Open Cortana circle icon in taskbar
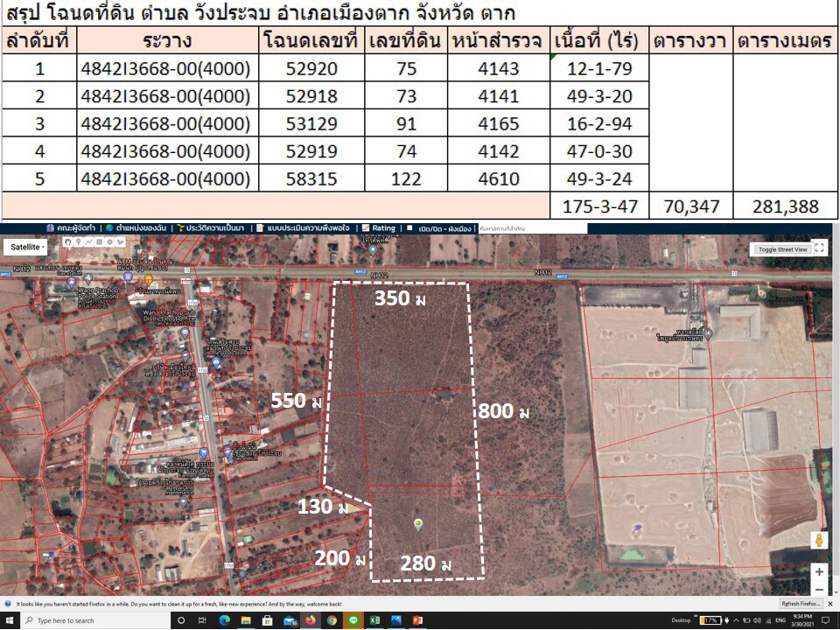The height and width of the screenshot is (630, 840). pos(181,620)
